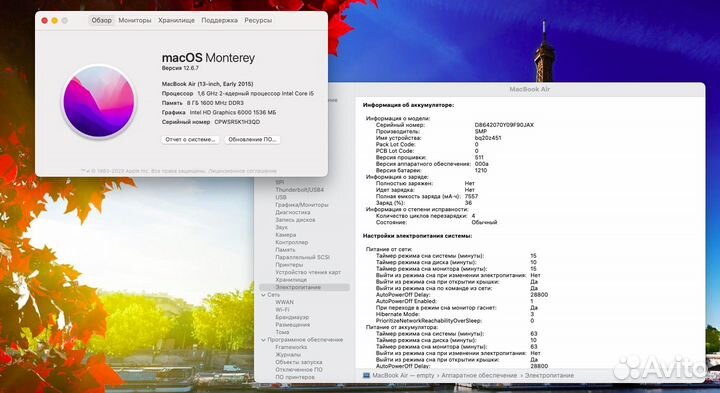Select Хранилище in System Information sidebar
720x393 pixels.
coord(291,280)
